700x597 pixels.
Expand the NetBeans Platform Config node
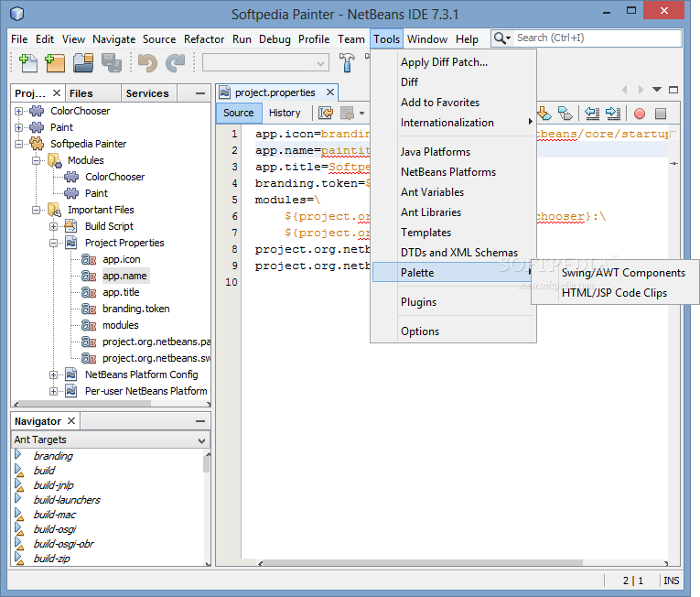point(54,374)
